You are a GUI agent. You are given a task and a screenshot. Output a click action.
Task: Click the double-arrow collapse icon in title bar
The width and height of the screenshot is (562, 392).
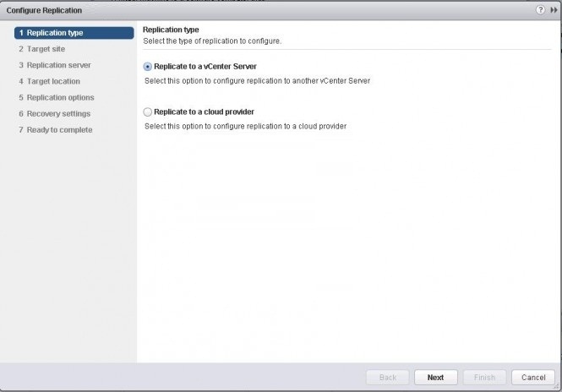(x=554, y=10)
